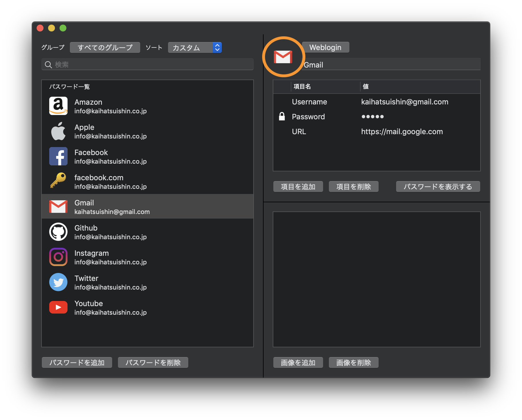Click パスワードを表示する to reveal password

pyautogui.click(x=438, y=187)
